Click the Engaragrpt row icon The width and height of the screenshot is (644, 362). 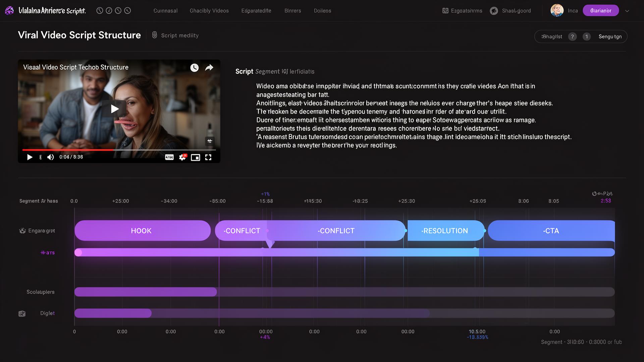[22, 231]
